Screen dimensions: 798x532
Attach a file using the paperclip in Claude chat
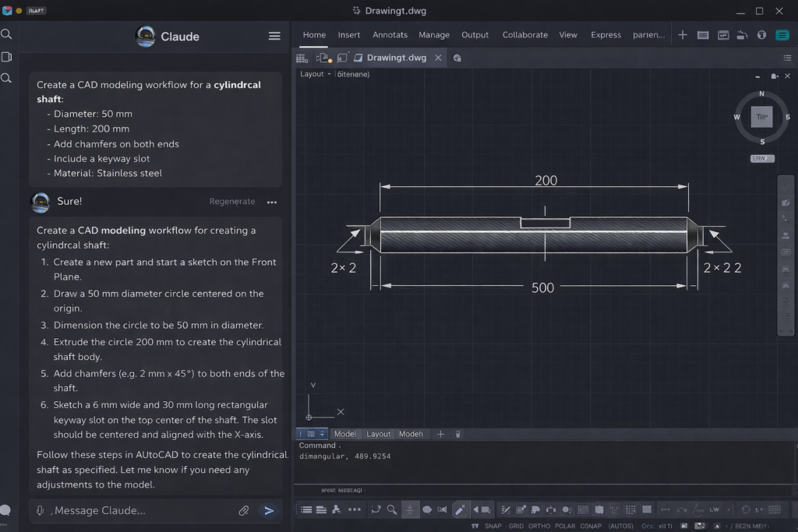point(244,510)
